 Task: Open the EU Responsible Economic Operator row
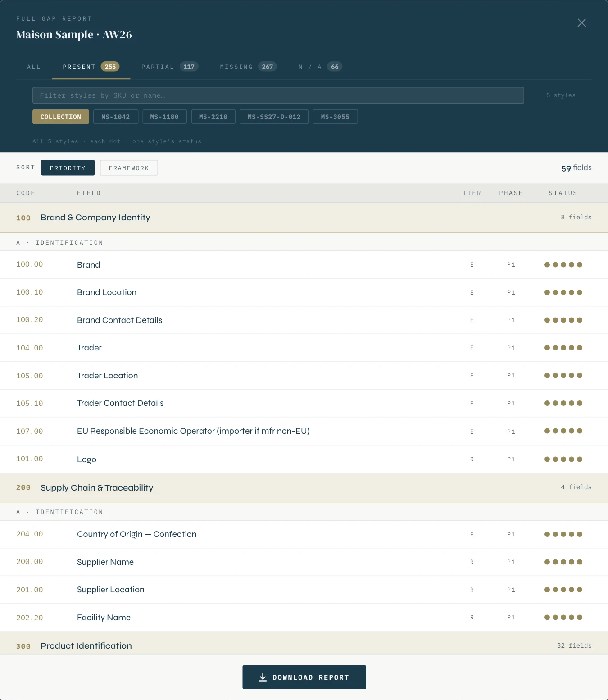304,431
